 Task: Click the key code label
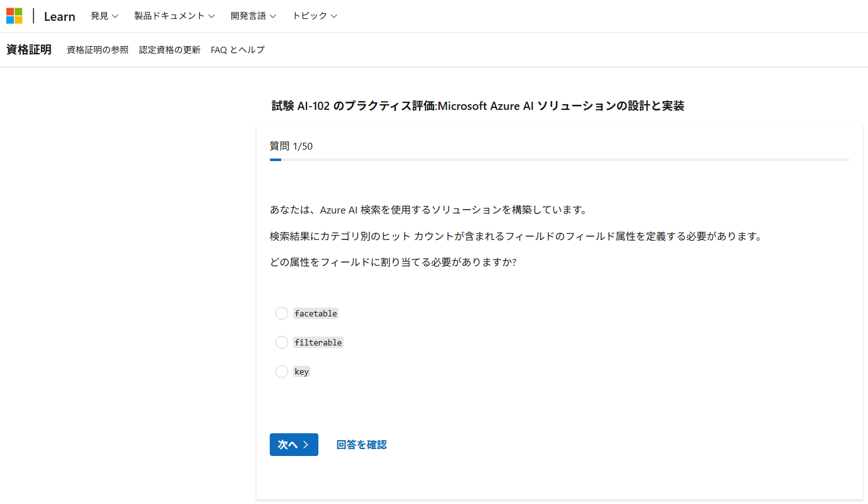pyautogui.click(x=301, y=371)
